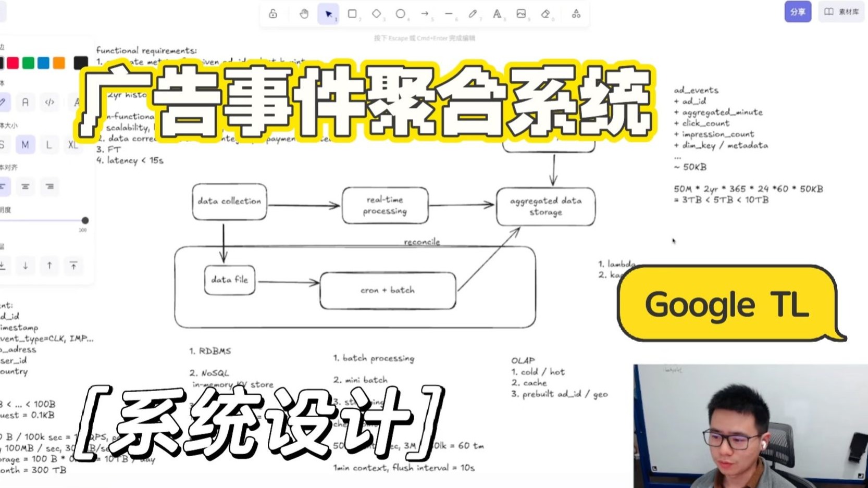
Task: Pick the blue stroke color
Action: [x=44, y=63]
